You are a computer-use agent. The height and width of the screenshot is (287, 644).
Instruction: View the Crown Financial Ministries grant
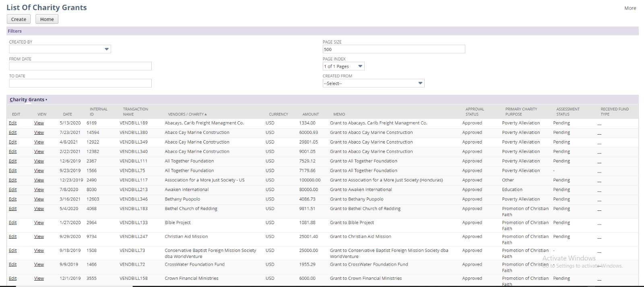pos(39,279)
